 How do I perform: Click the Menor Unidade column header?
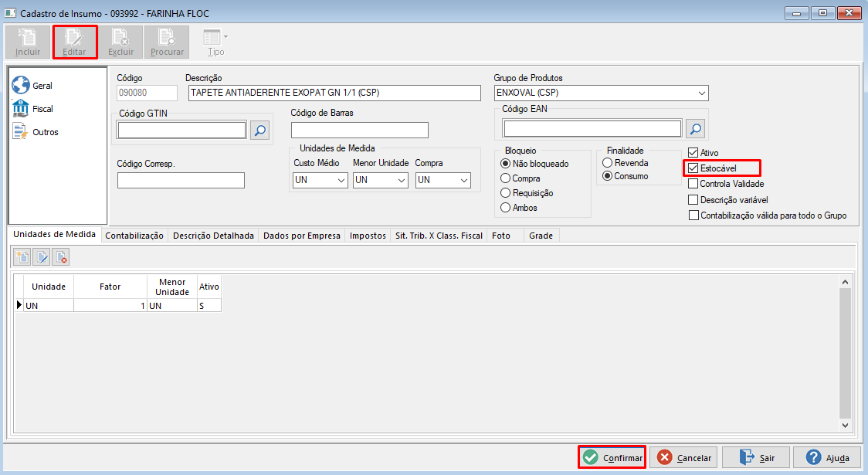172,287
